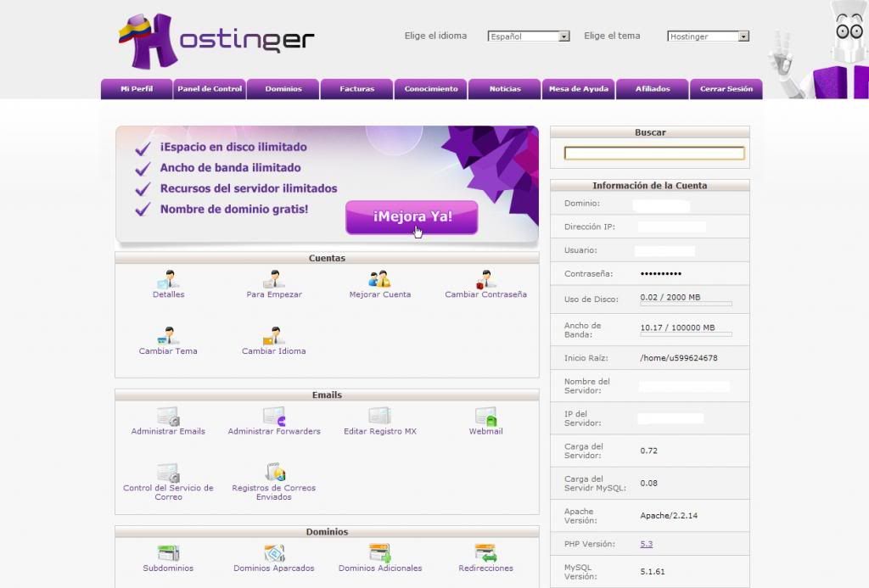Viewport: 869px width, 588px height.
Task: Open the Elige el idioma dropdown
Action: tap(528, 36)
